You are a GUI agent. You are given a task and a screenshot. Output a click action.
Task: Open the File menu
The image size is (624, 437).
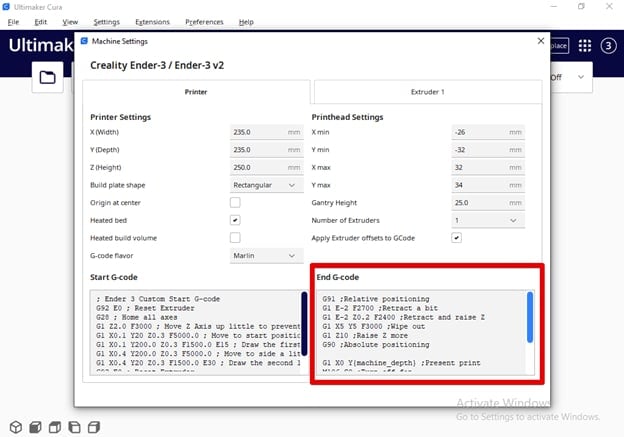13,22
